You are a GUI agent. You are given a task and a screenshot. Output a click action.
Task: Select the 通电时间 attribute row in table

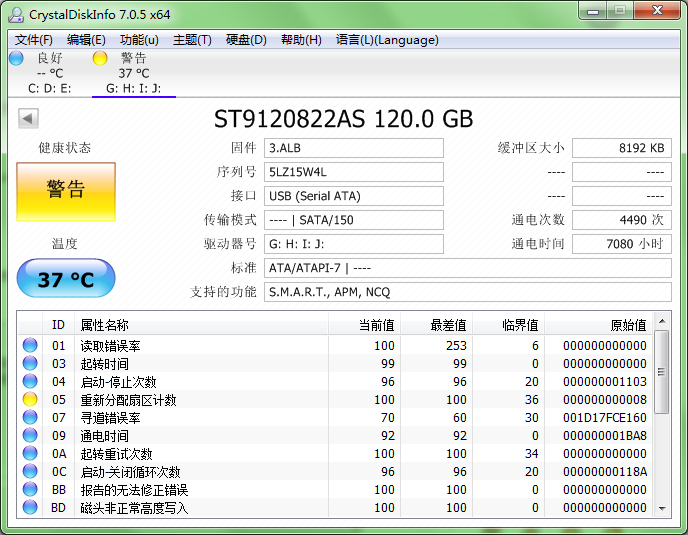tap(335, 435)
